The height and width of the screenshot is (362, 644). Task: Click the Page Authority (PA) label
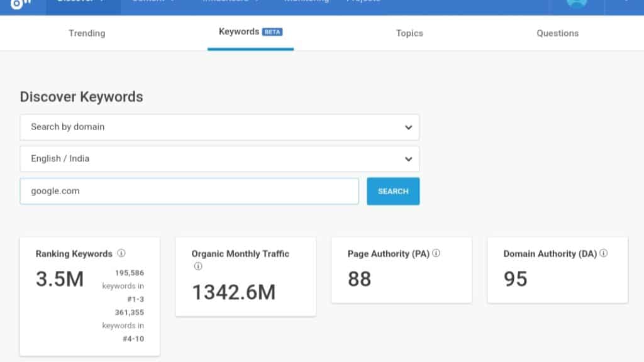click(x=389, y=254)
